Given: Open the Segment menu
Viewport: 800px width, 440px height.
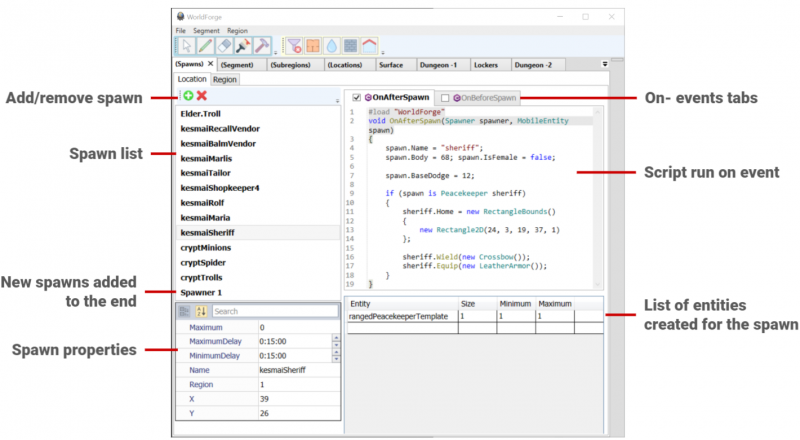Looking at the screenshot, I should click(206, 31).
